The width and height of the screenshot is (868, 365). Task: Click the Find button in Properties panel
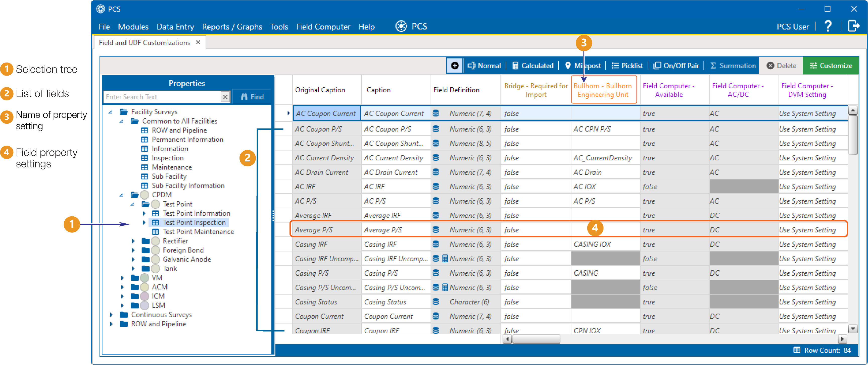pyautogui.click(x=252, y=97)
